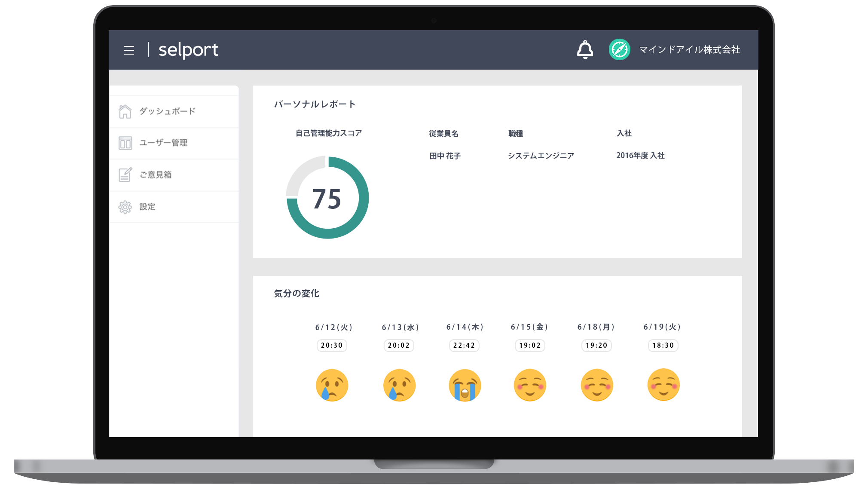Click the green compass company avatar
The height and width of the screenshot is (490, 868).
pyautogui.click(x=619, y=49)
